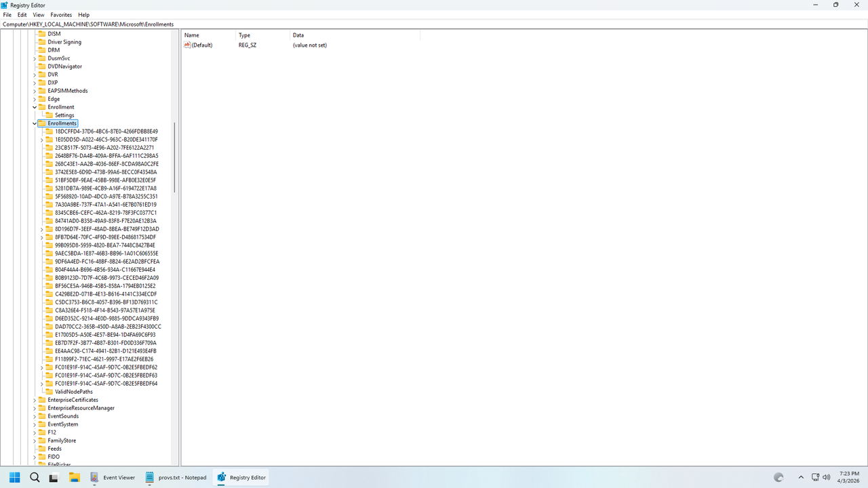Screen dimensions: 868x488
Task: Switch to Event Viewer on the taskbar
Action: pyautogui.click(x=113, y=477)
